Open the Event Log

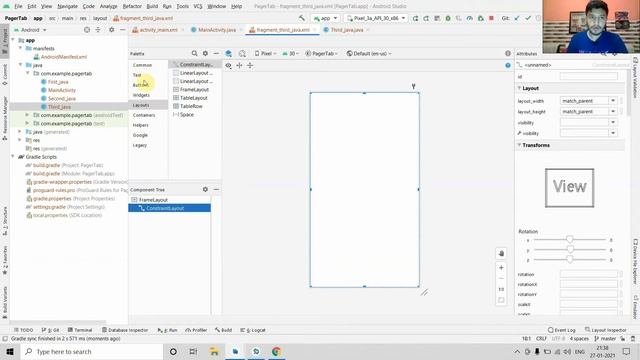coord(562,330)
